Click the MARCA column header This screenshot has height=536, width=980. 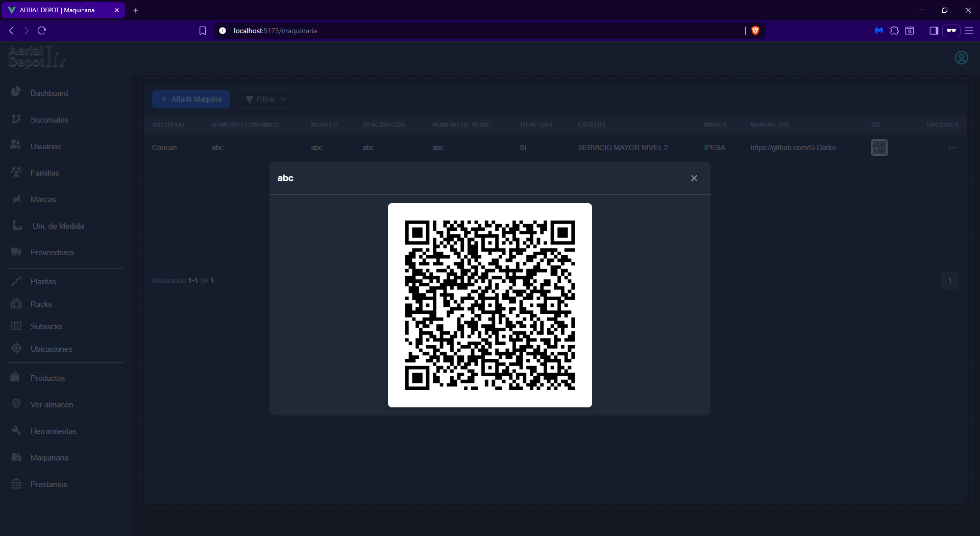click(x=715, y=125)
